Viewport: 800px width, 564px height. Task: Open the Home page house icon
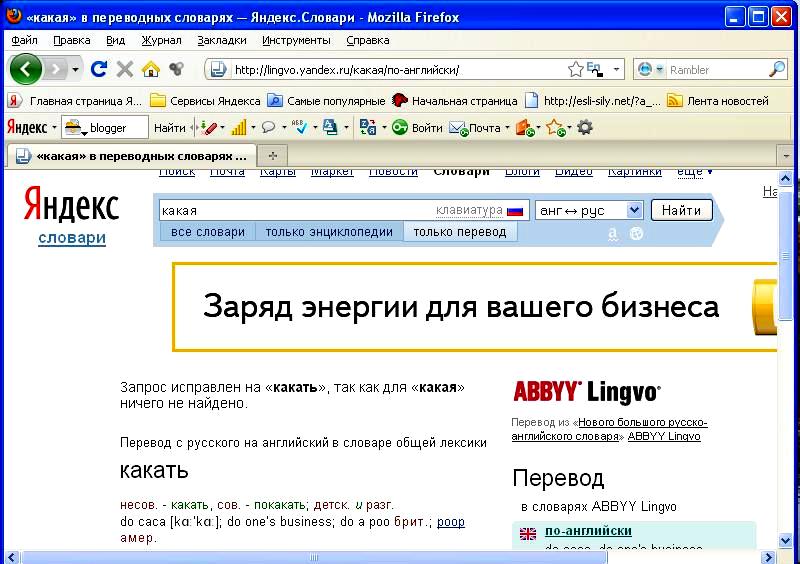point(151,68)
